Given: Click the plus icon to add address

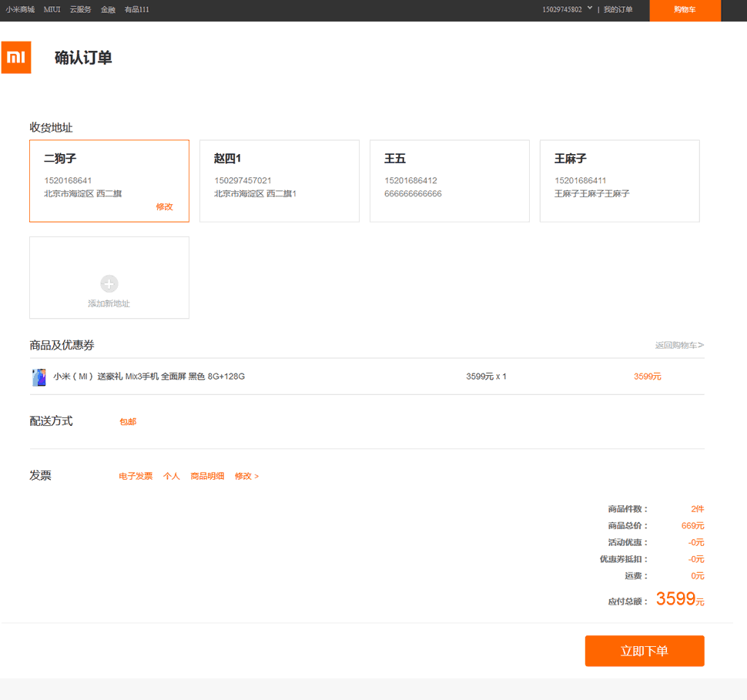Looking at the screenshot, I should [109, 283].
